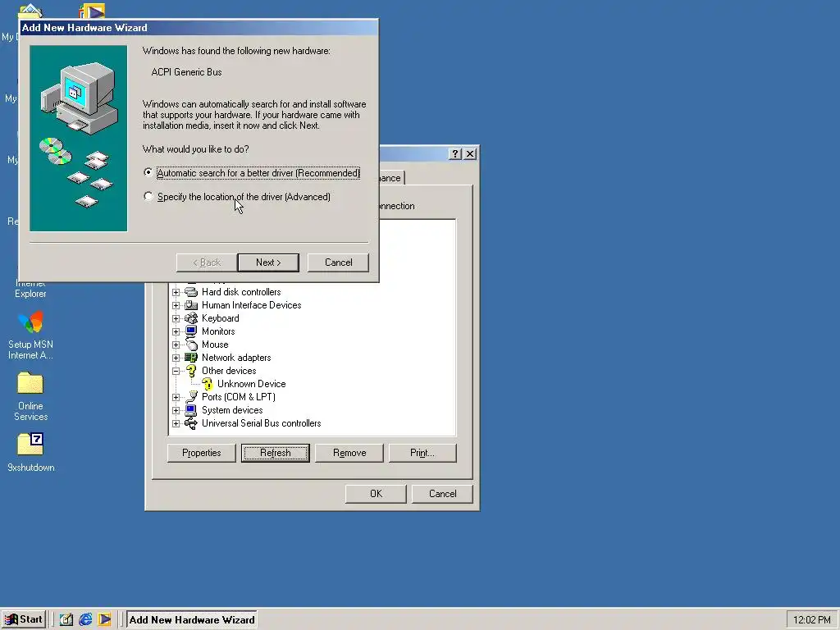Click OK in System Properties dialog

[376, 494]
